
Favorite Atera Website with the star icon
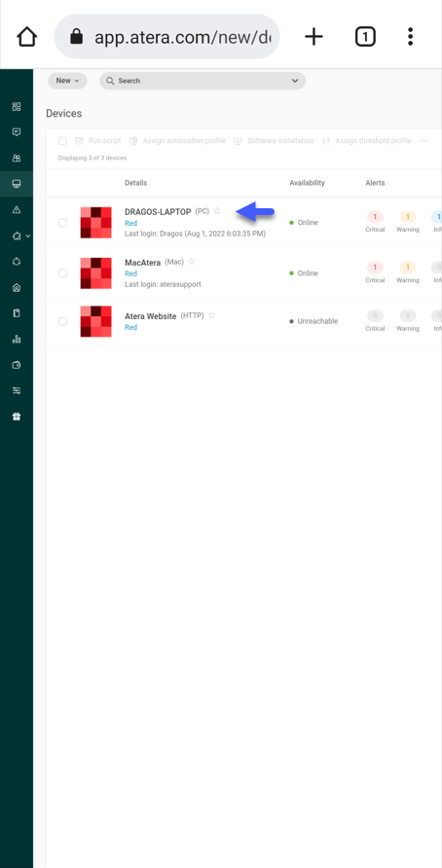click(x=211, y=315)
